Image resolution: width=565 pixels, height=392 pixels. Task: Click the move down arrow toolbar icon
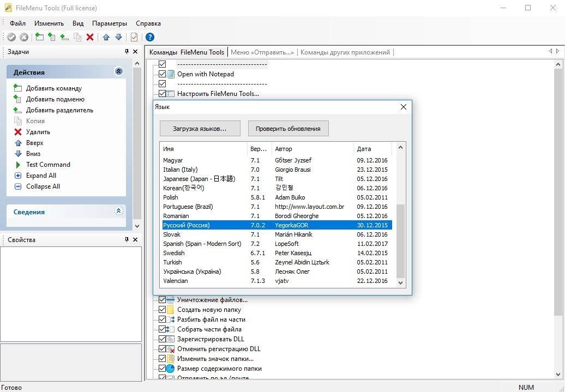point(118,37)
